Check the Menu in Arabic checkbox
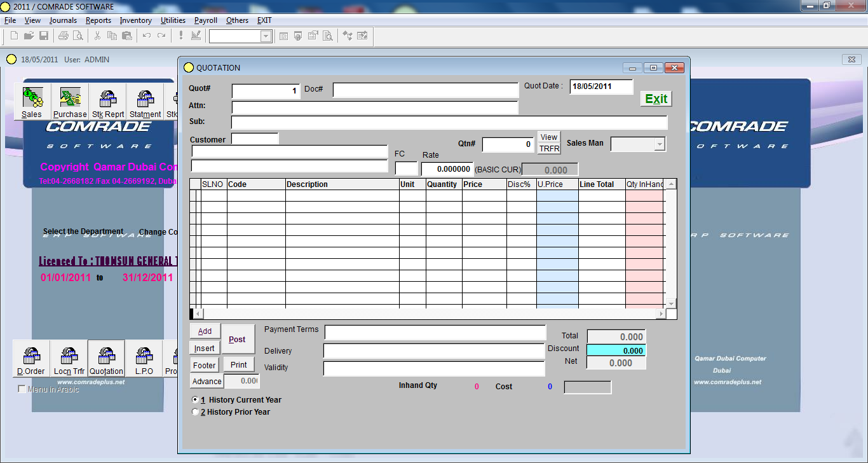Image resolution: width=868 pixels, height=463 pixels. tap(23, 389)
